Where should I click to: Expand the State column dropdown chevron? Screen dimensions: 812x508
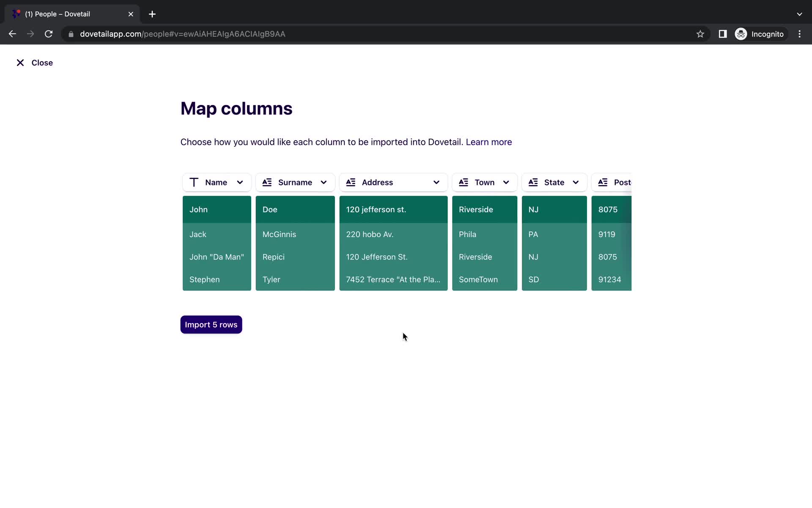click(576, 182)
